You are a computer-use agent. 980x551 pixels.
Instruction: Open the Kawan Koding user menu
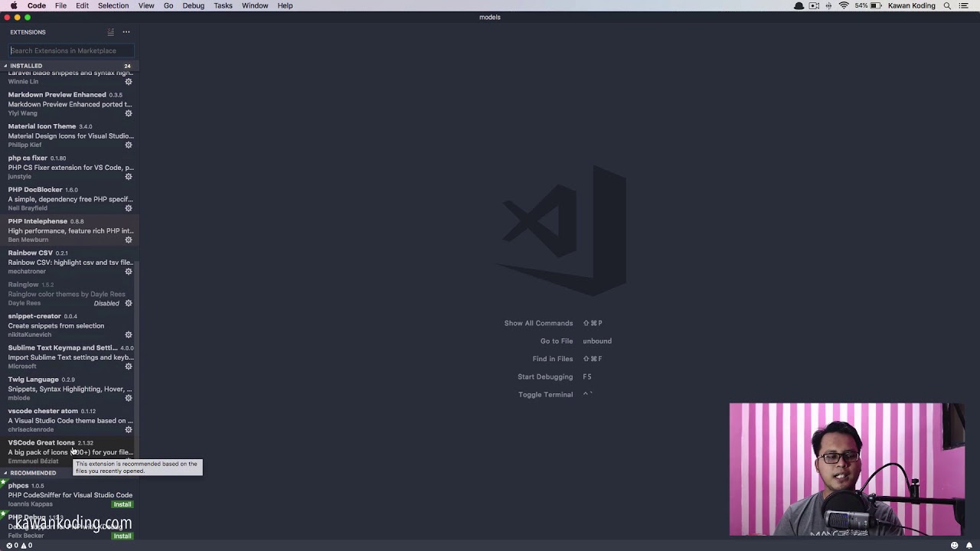click(910, 5)
